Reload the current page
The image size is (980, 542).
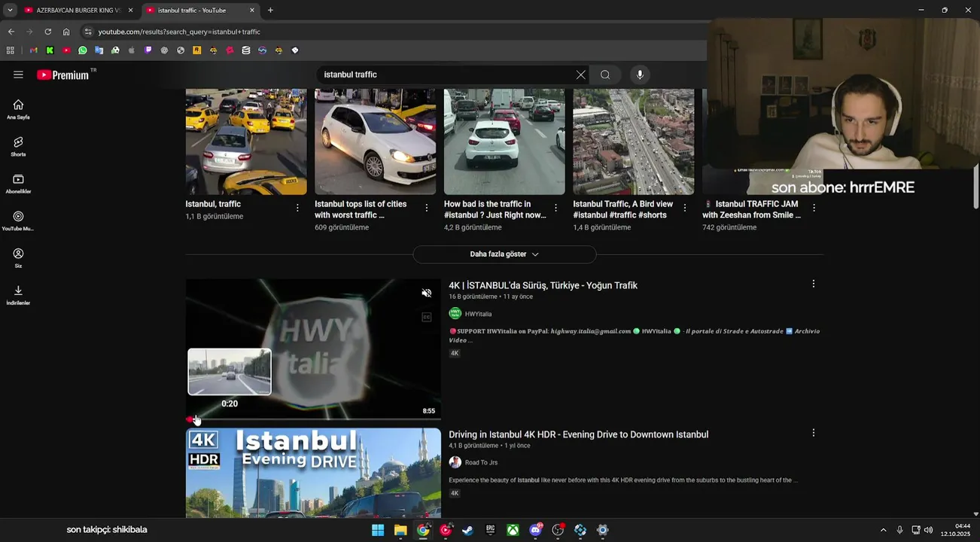(x=47, y=32)
